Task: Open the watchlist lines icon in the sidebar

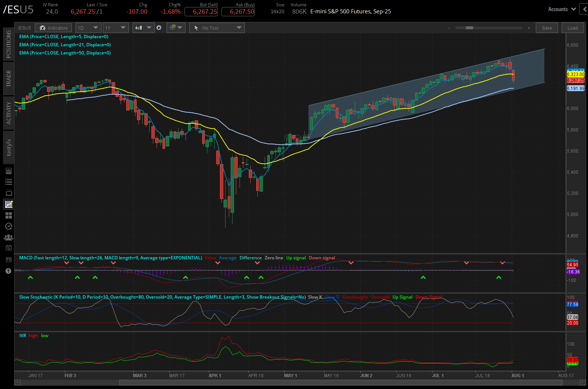Action: [x=9, y=182]
